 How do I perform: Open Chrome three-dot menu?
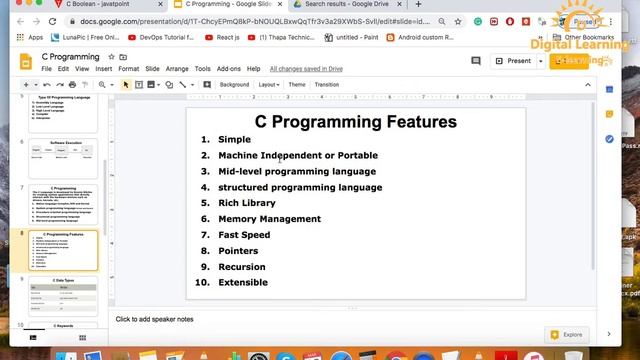pyautogui.click(x=611, y=22)
